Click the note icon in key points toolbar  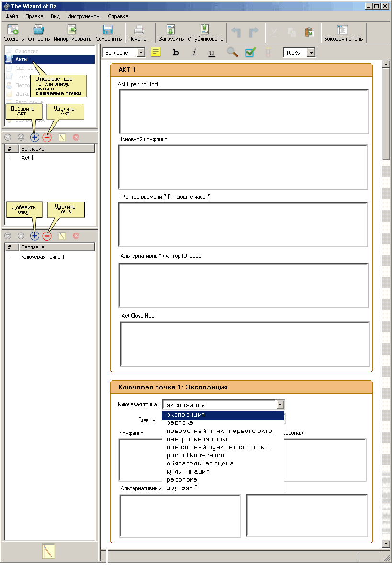pos(62,236)
